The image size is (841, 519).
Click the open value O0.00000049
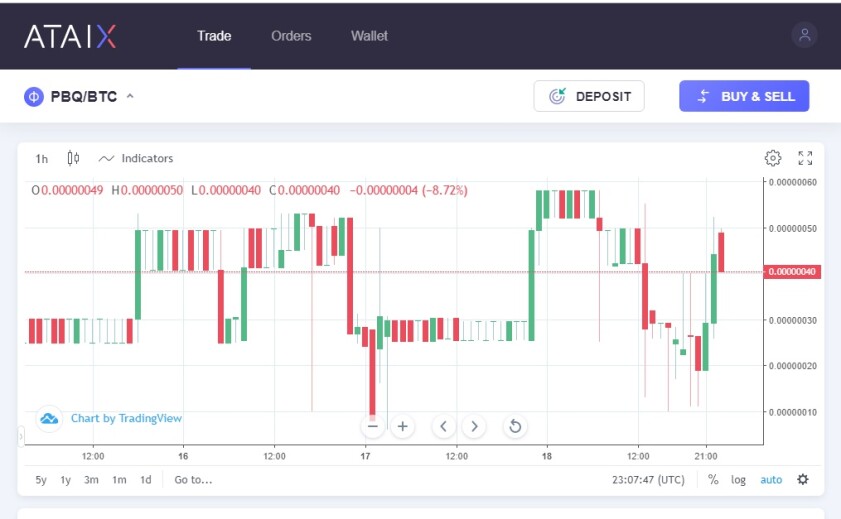coord(67,190)
